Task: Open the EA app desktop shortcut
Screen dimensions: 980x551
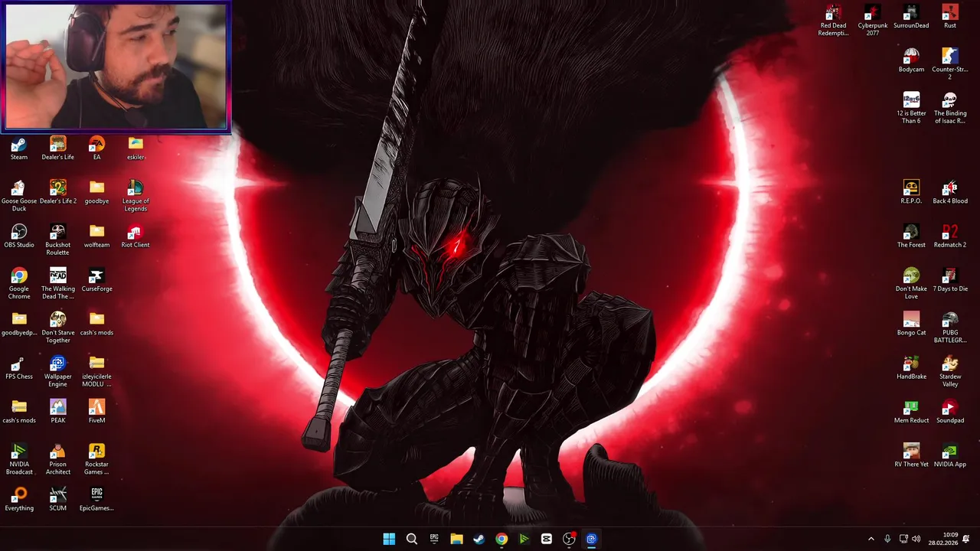Action: coord(96,148)
